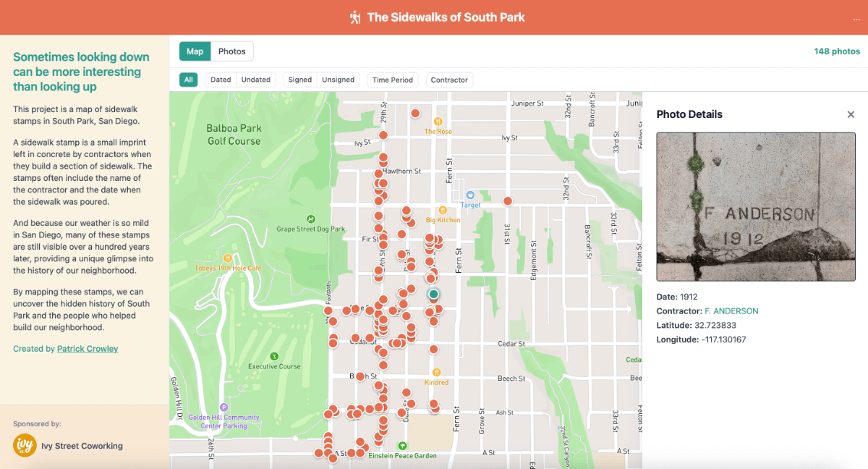Click the Sponsored by label
This screenshot has width=868, height=469.
pos(37,424)
